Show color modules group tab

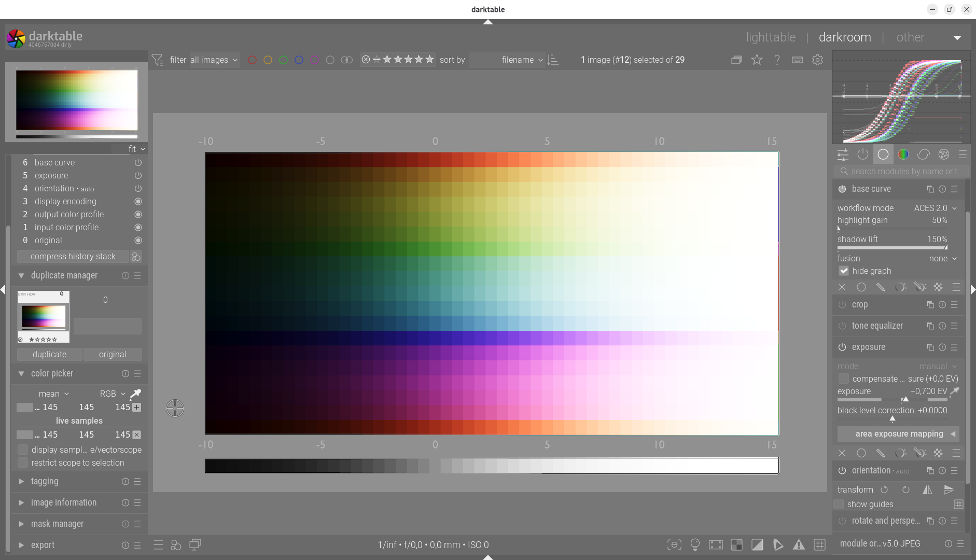coord(903,155)
